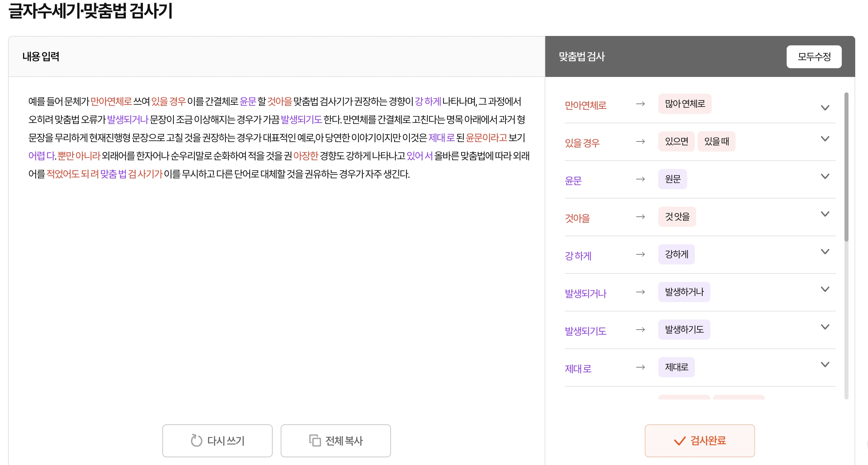Apply the 있으면 correction chip
This screenshot has width=868, height=465.
[676, 141]
